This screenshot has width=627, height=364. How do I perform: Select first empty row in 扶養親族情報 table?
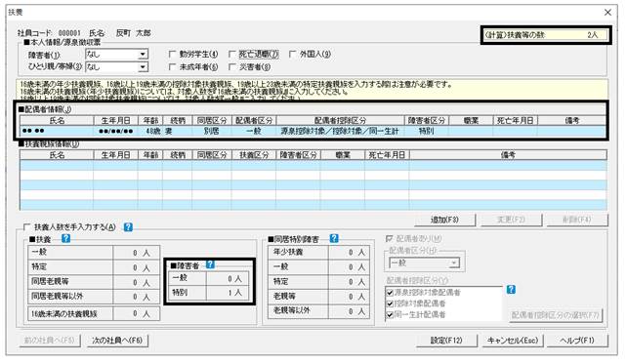point(313,165)
